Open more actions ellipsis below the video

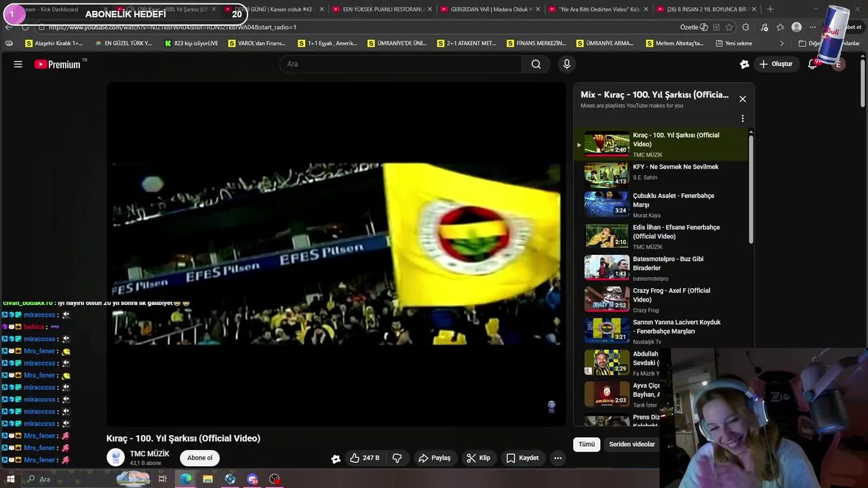[x=557, y=458]
